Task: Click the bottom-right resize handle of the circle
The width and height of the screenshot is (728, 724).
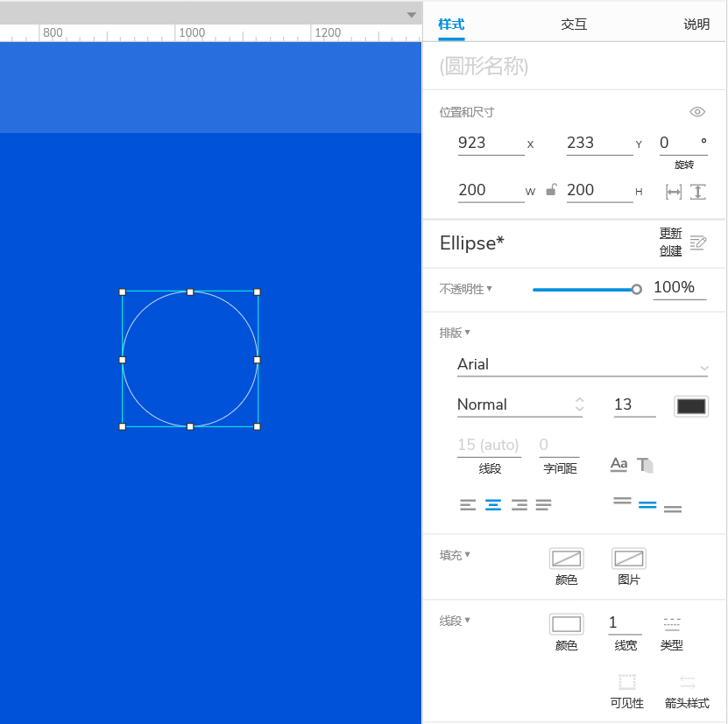Action: 258,427
